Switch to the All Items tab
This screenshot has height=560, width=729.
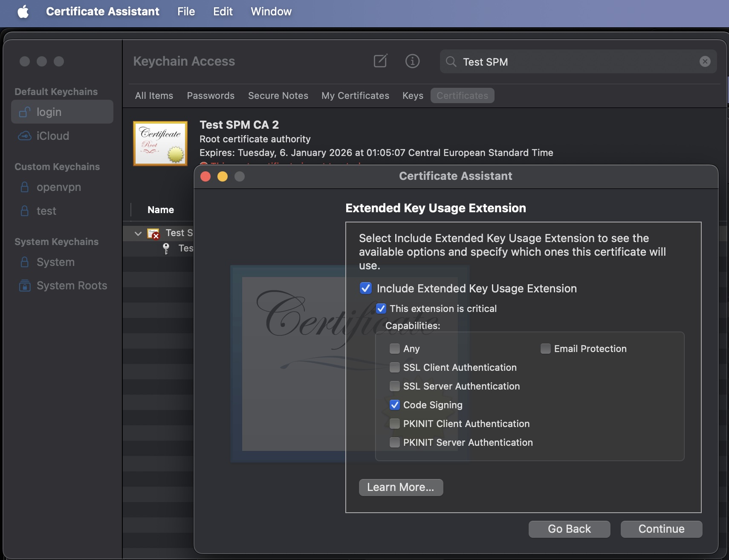[x=154, y=95]
